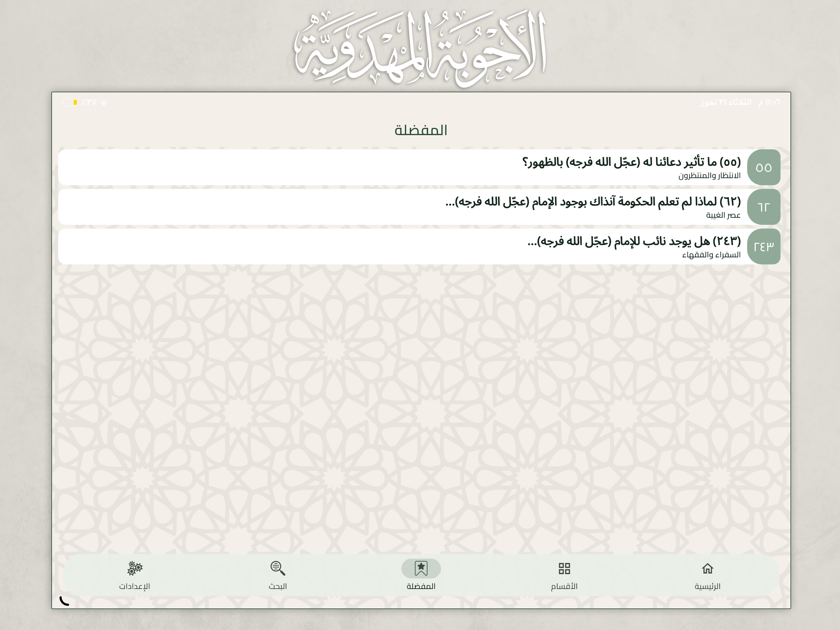Image resolution: width=840 pixels, height=630 pixels.
Task: Click the page title المفضلة at top
Action: 421,130
